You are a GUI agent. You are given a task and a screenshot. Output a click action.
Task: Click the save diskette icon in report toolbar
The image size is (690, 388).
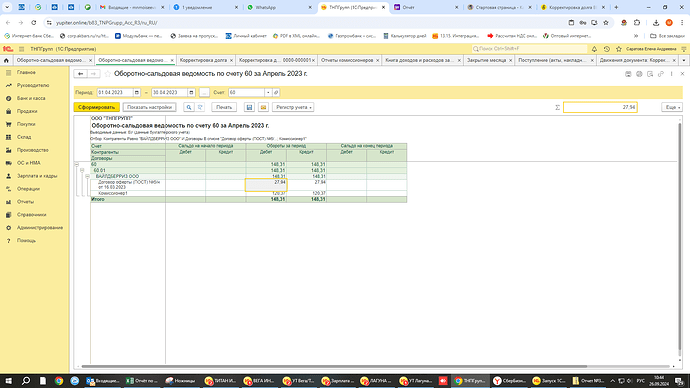(250, 107)
